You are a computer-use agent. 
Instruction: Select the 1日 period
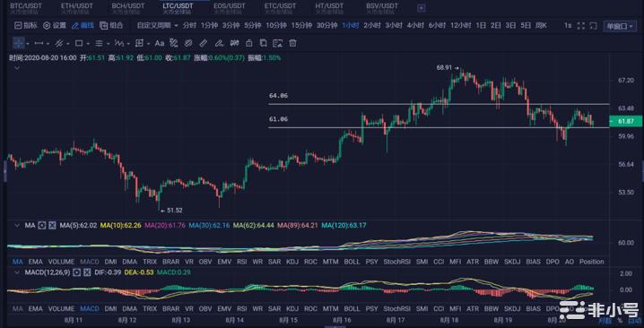click(x=481, y=25)
